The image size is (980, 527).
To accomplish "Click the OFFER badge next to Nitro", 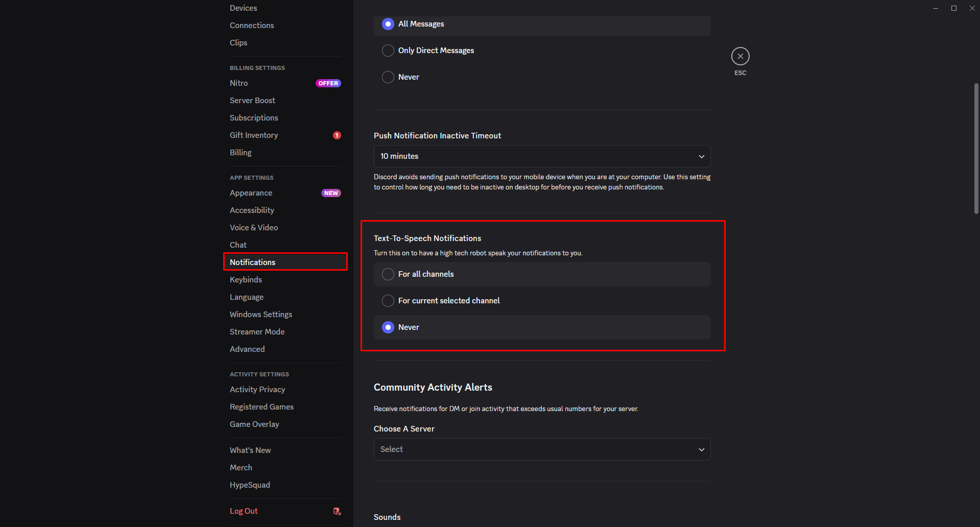I will (x=328, y=83).
